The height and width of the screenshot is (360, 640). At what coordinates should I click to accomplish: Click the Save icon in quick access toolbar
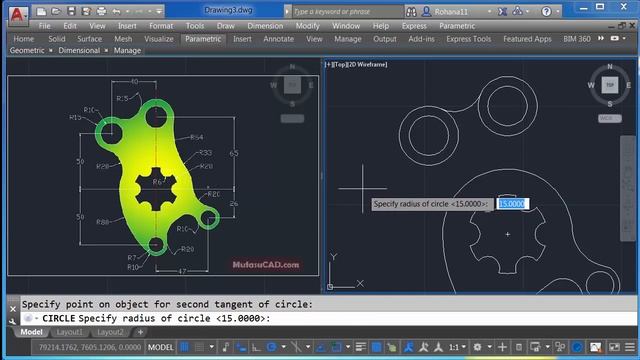point(71,11)
